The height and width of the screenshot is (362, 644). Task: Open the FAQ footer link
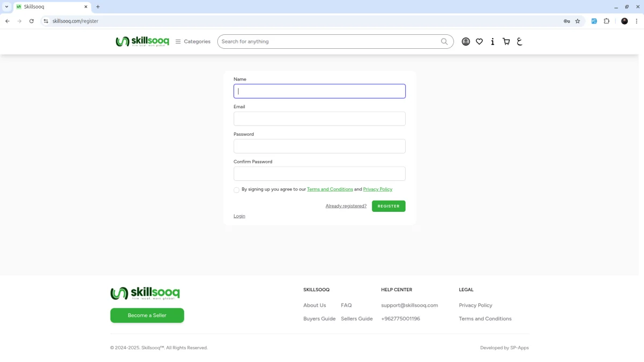346,305
